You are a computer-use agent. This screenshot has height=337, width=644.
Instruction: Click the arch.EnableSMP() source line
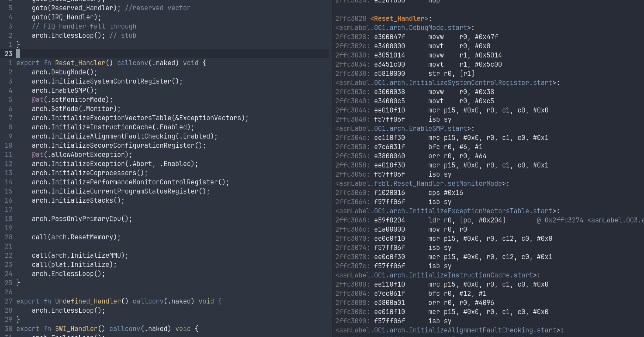pyautogui.click(x=64, y=90)
